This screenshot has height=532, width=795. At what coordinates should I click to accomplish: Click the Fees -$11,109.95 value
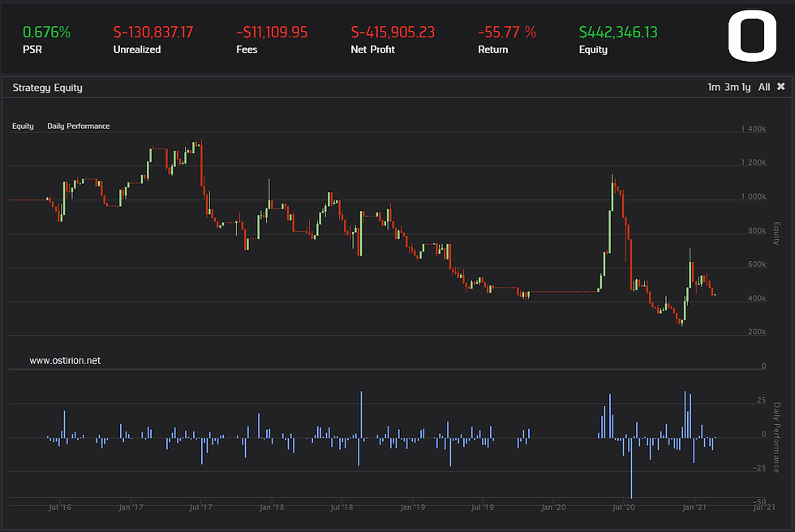click(x=272, y=32)
